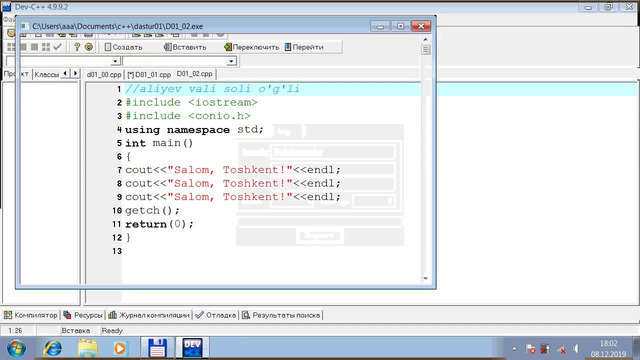Click the console window scroll down arrow

tap(426, 278)
